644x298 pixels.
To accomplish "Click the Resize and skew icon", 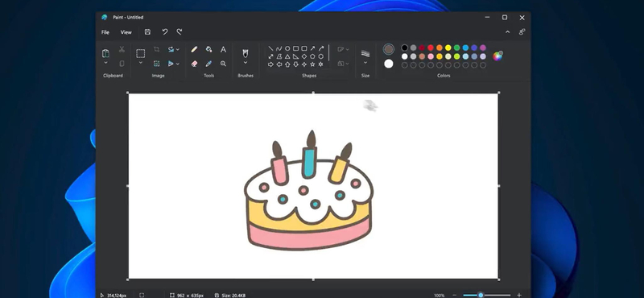I will [x=156, y=64].
